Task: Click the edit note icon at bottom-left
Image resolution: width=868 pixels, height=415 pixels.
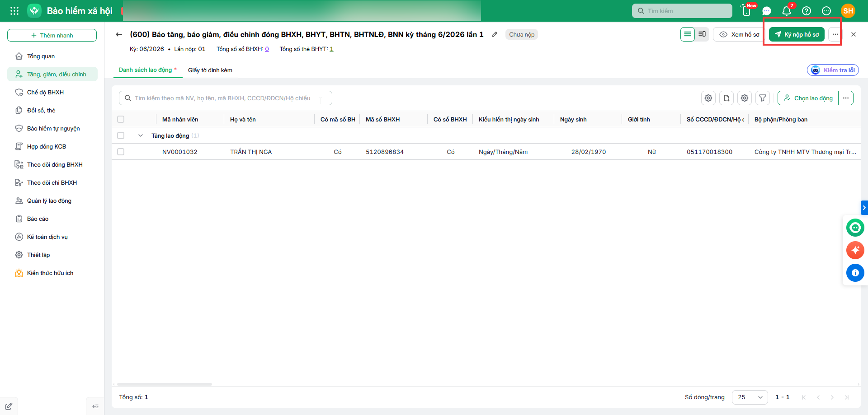Action: pyautogui.click(x=9, y=406)
